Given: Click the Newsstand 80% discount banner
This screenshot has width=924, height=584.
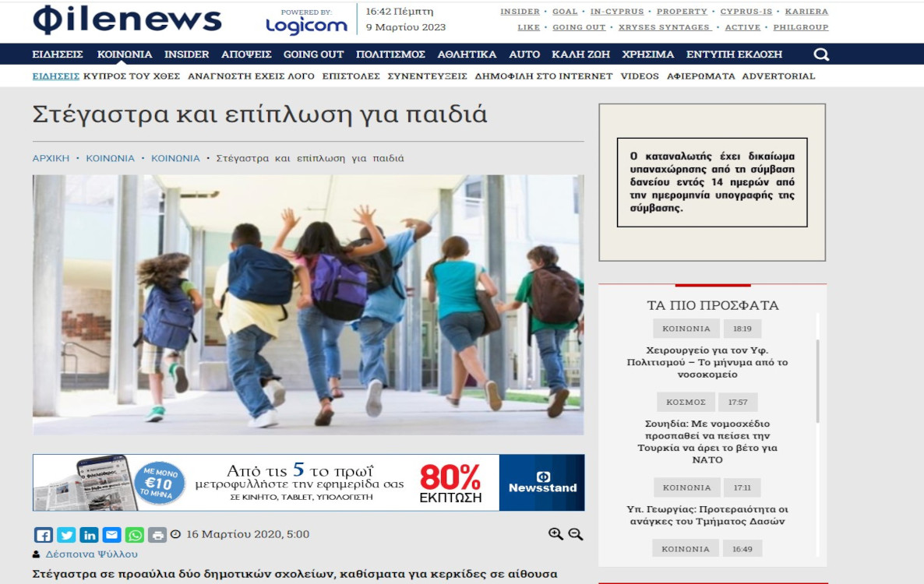Looking at the screenshot, I should click(309, 483).
